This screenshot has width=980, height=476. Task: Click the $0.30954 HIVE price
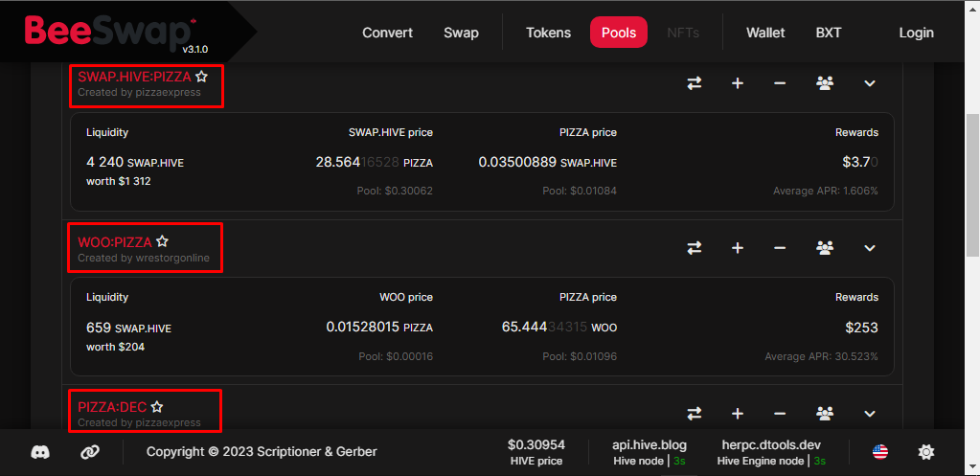click(x=536, y=452)
